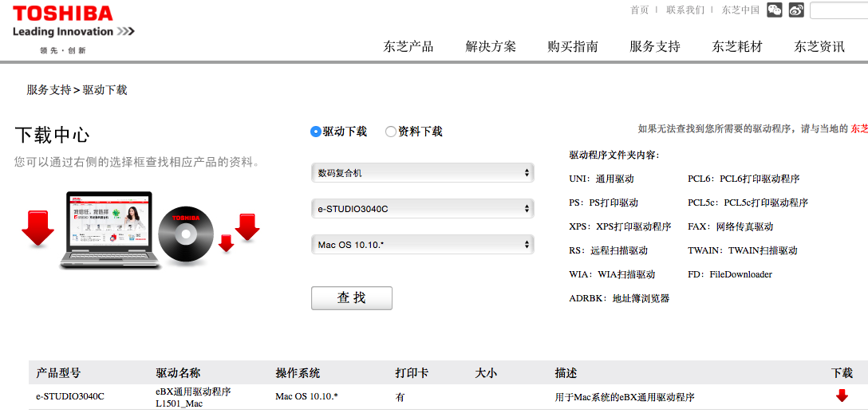
Task: Click the 下载中心 heading
Action: click(52, 135)
